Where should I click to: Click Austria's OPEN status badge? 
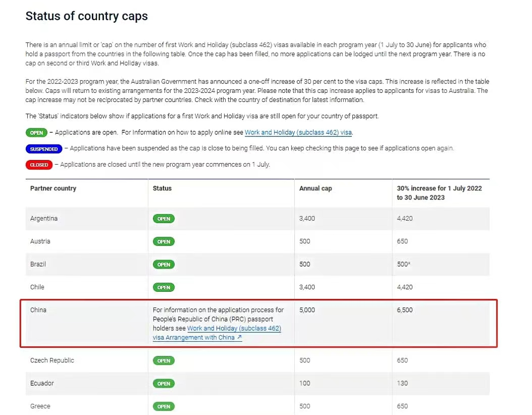pos(164,242)
